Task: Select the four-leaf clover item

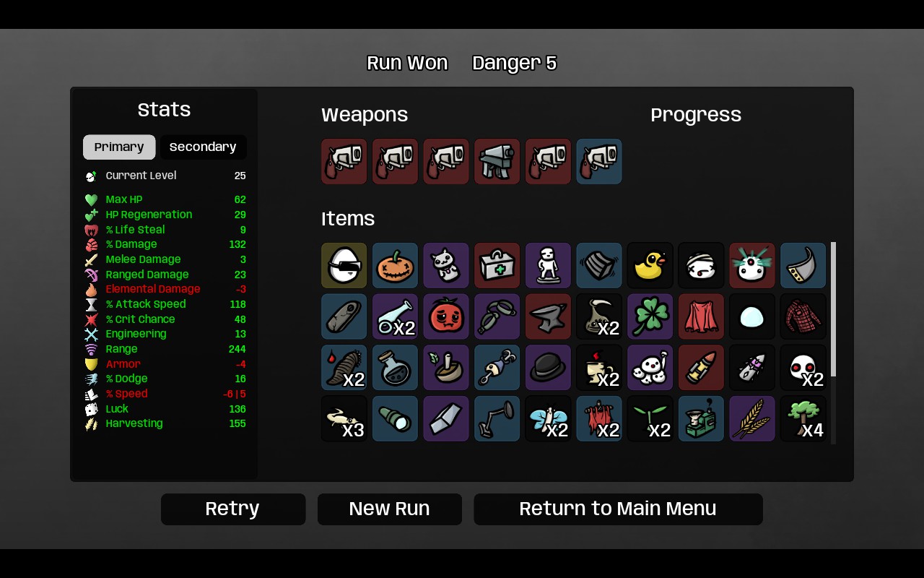Action: [650, 316]
